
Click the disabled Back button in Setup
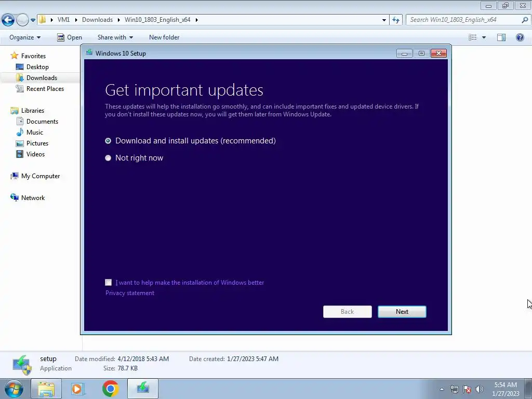tap(348, 312)
